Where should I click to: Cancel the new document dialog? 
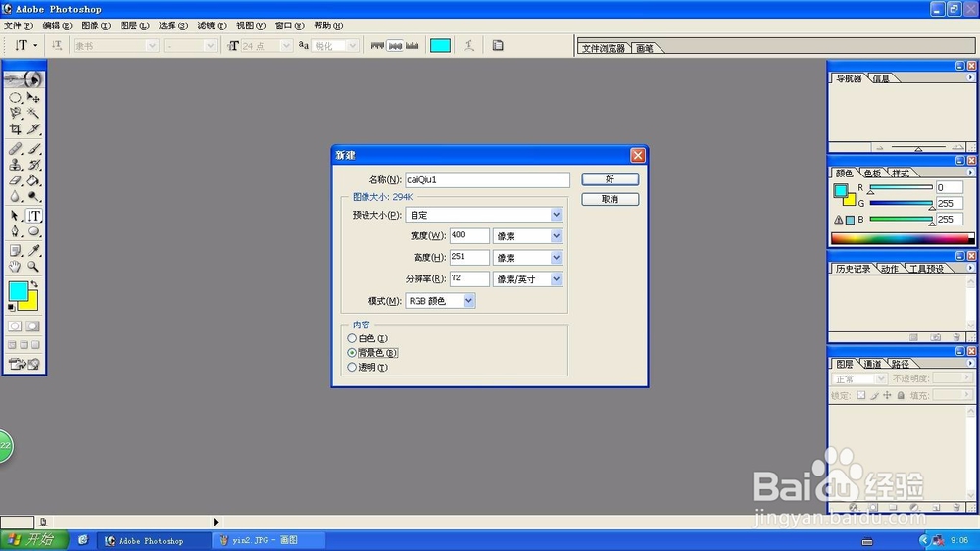pyautogui.click(x=610, y=199)
